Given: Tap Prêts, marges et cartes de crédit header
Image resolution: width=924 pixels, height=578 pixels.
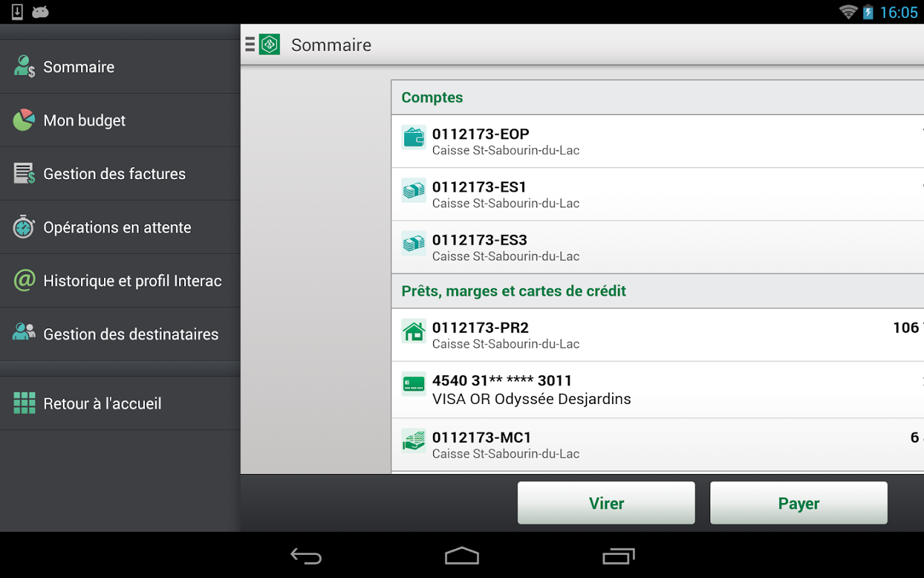Looking at the screenshot, I should click(x=658, y=291).
